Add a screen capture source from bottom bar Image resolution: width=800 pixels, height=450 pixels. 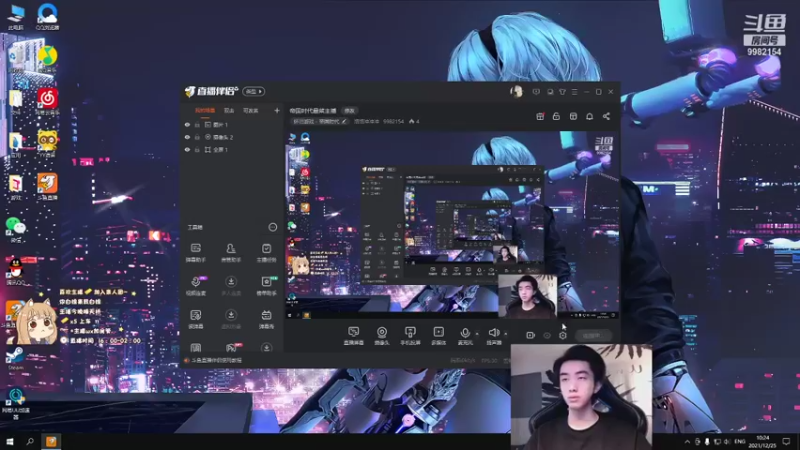(353, 336)
